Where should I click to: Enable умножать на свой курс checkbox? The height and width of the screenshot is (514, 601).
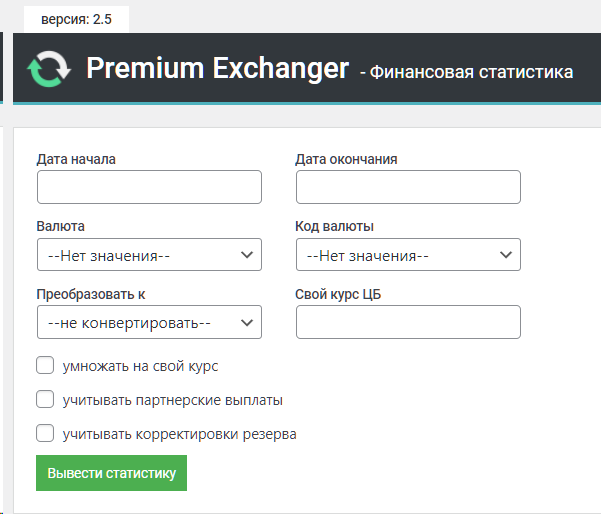(45, 366)
